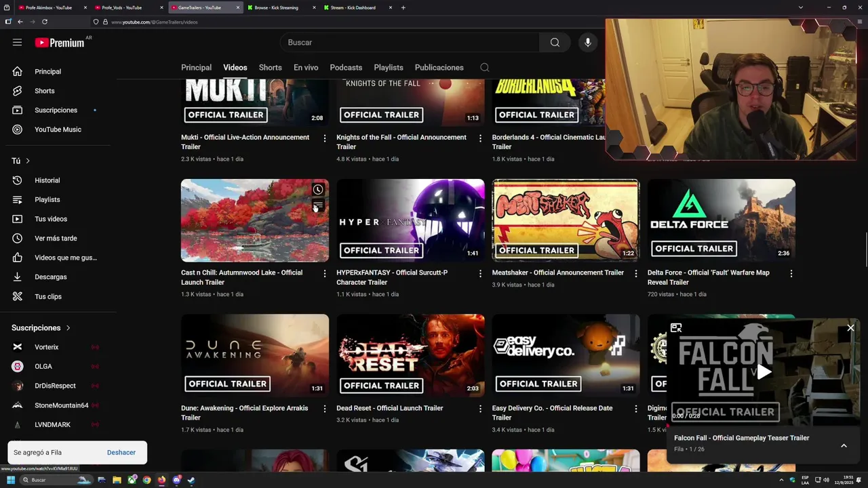Open options menu for Dead Reset video
868x488 pixels.
click(480, 409)
